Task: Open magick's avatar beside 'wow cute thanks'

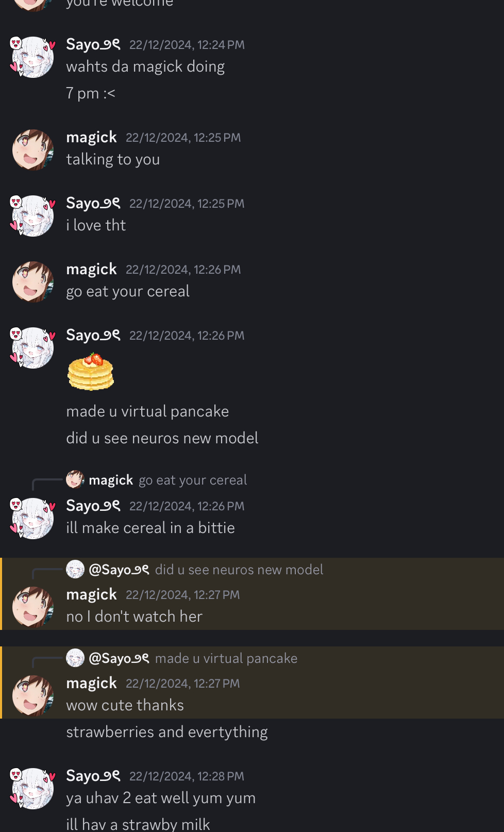Action: [33, 695]
